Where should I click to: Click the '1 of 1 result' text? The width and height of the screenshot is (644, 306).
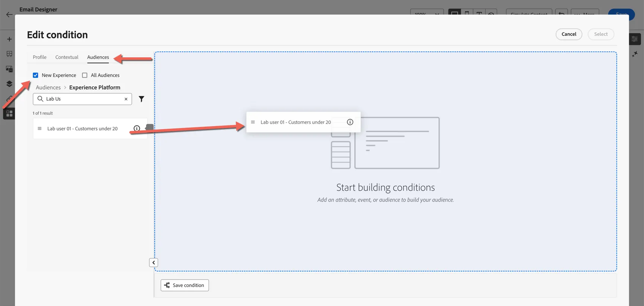pos(42,113)
